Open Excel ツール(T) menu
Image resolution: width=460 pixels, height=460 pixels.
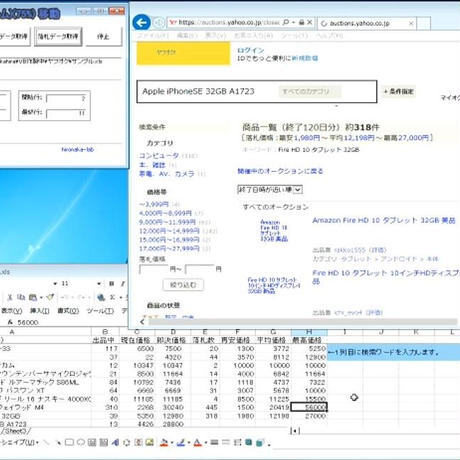[100, 311]
